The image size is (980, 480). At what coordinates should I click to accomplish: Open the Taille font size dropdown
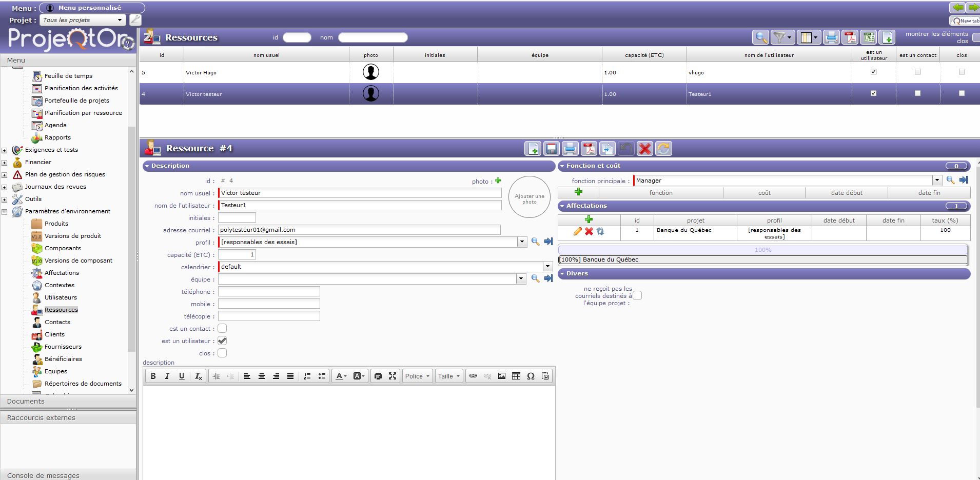coord(449,376)
